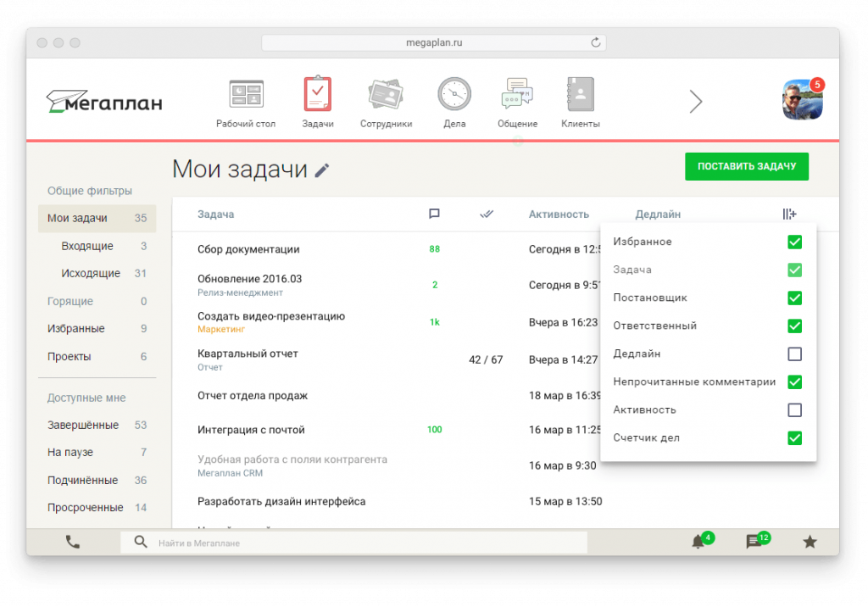Open the Задачи clipboard icon
This screenshot has width=868, height=607.
pyautogui.click(x=317, y=93)
